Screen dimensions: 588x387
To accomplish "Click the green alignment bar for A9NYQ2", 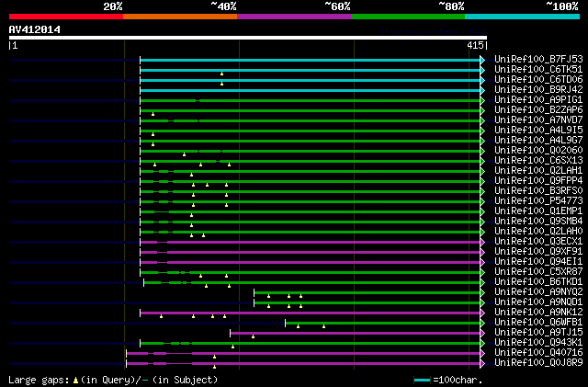I will (x=367, y=293).
